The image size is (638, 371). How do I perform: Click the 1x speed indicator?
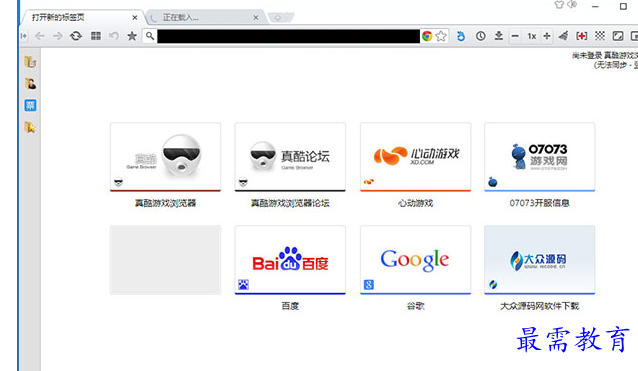531,36
